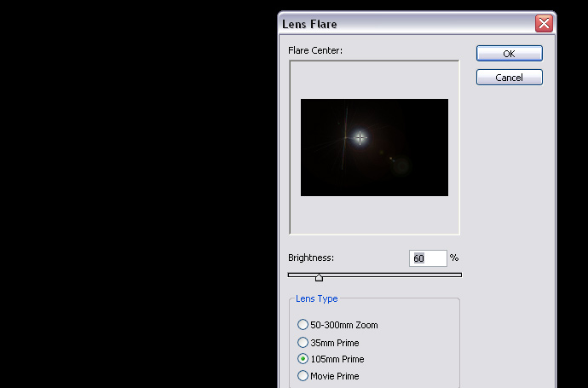Screen dimensions: 588x388
Task: Click the Brightness label text
Action: coord(311,258)
